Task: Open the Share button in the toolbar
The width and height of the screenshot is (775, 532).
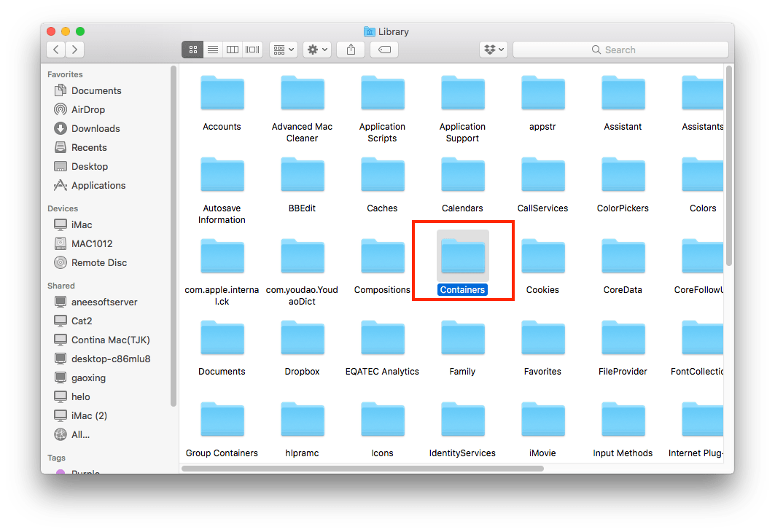Action: point(351,49)
